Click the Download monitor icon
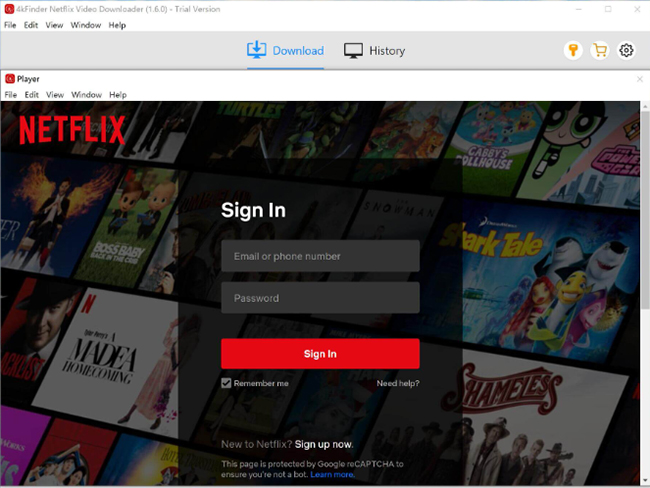The image size is (650, 488). 257,50
